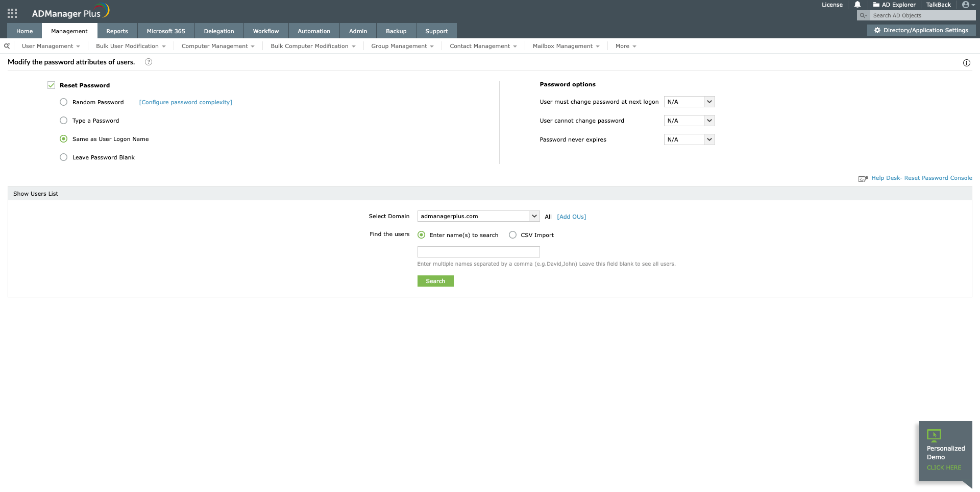
Task: Click the Personalized Demo monitor icon
Action: click(x=934, y=435)
